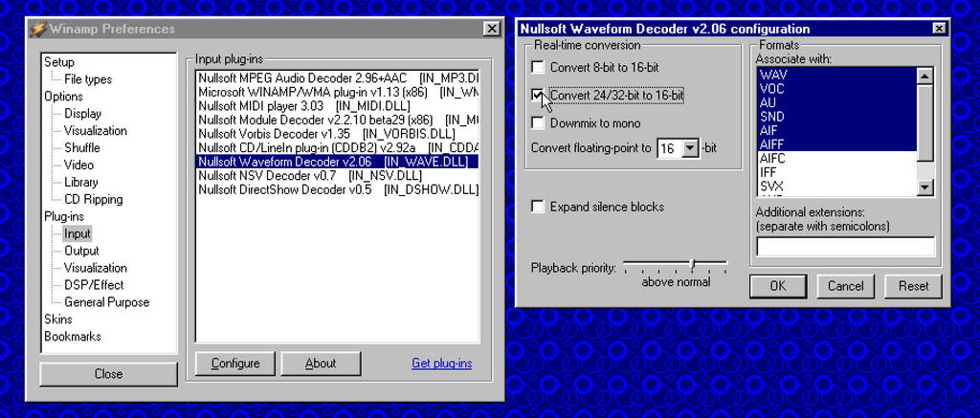This screenshot has height=418, width=980.
Task: Open Library options
Action: tap(81, 183)
